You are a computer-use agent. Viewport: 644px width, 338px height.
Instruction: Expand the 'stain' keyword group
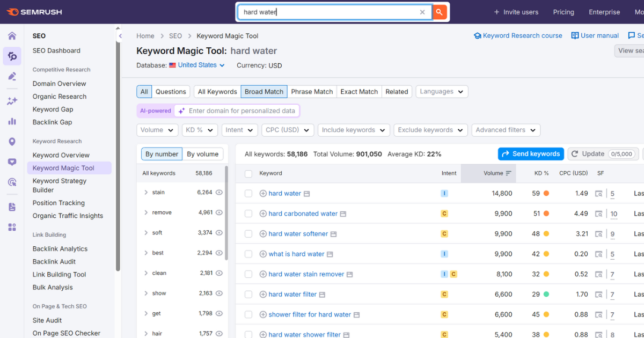pyautogui.click(x=146, y=192)
